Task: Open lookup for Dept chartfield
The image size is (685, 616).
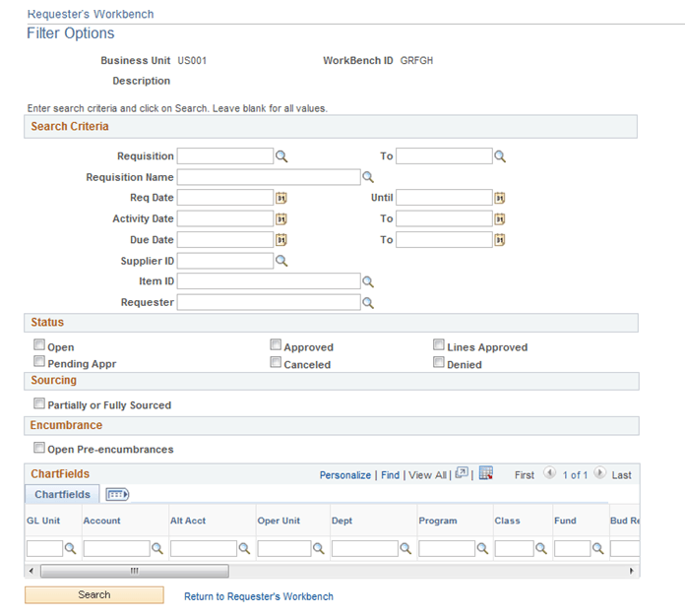Action: (x=405, y=548)
